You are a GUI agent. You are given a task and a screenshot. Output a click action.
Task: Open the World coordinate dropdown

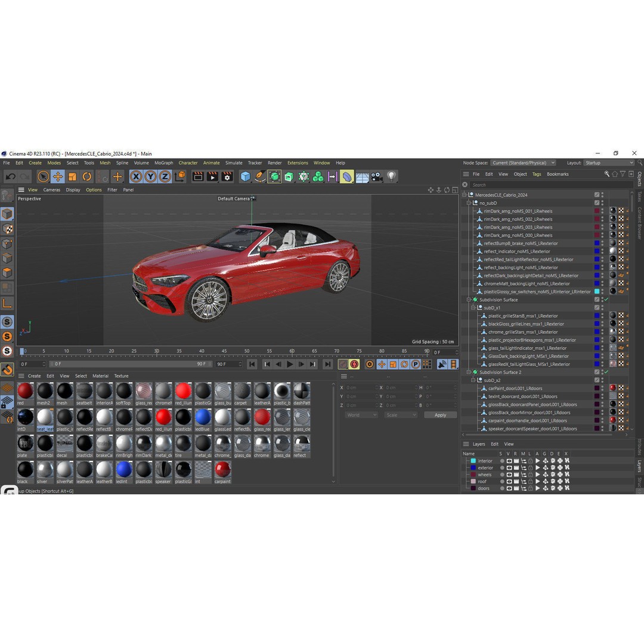361,415
